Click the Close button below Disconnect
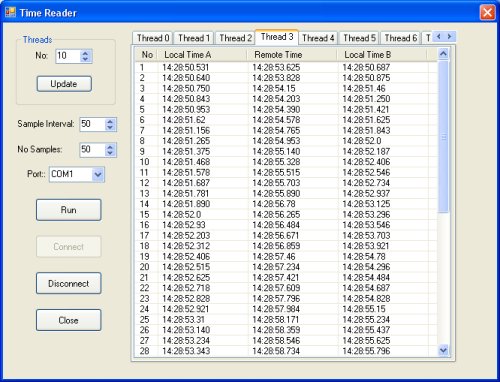The height and width of the screenshot is (382, 500). (x=68, y=320)
